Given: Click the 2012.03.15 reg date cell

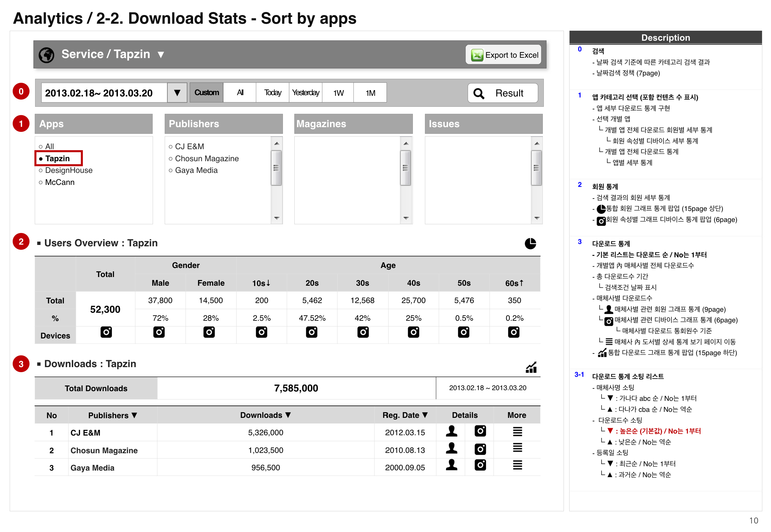Looking at the screenshot, I should 405,433.
